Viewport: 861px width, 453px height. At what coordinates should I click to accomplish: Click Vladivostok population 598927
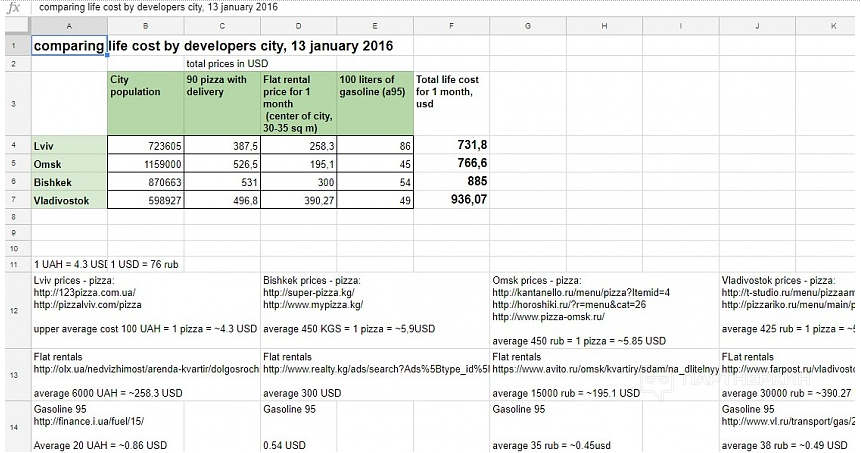146,200
